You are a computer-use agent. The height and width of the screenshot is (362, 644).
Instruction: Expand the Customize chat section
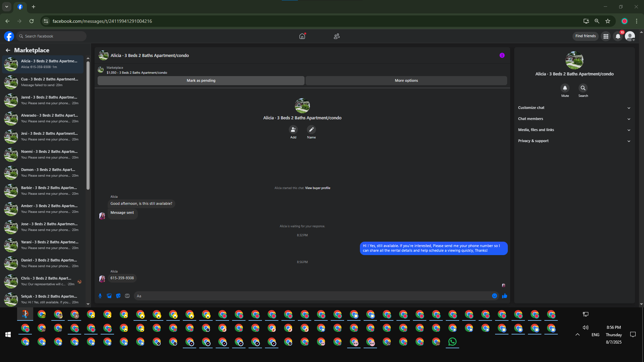[574, 108]
